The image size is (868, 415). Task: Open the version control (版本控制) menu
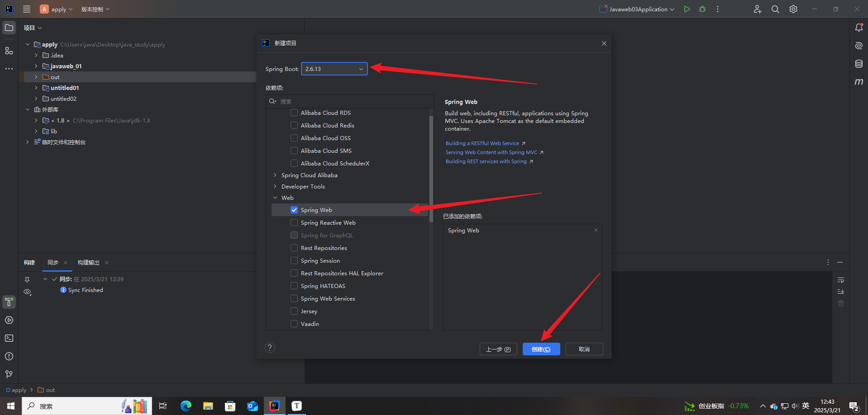95,9
